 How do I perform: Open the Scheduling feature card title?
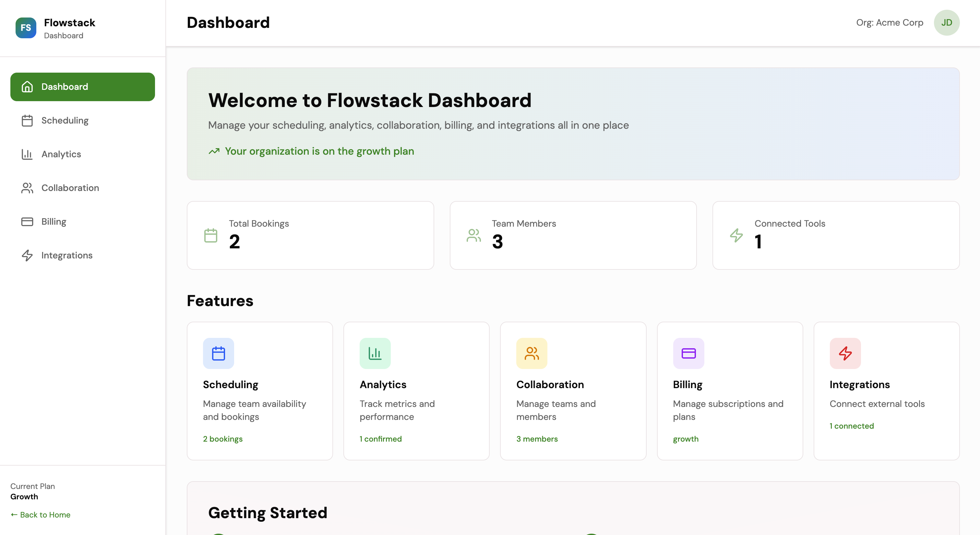tap(231, 385)
